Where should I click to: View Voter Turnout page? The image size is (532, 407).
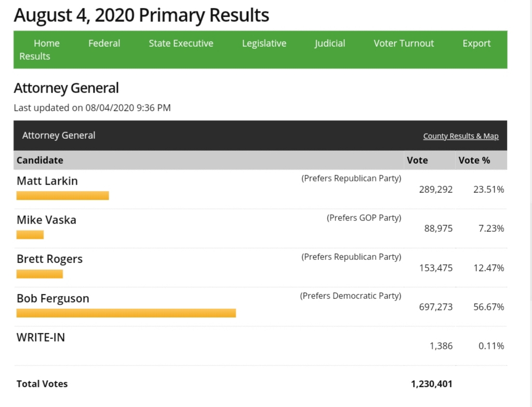click(x=404, y=44)
